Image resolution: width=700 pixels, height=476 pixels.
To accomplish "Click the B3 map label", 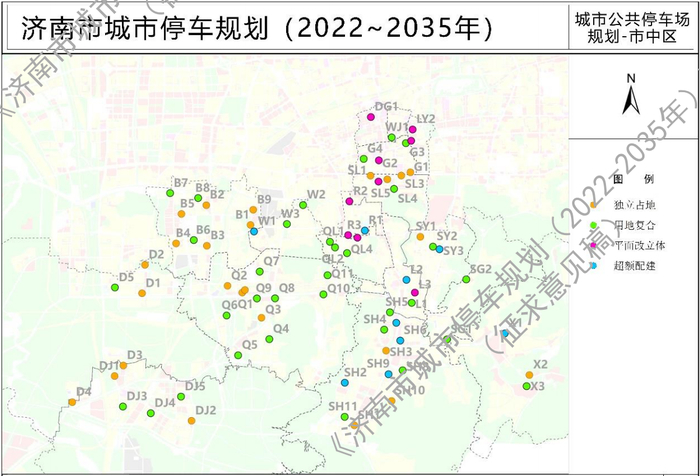I will point(217,235).
